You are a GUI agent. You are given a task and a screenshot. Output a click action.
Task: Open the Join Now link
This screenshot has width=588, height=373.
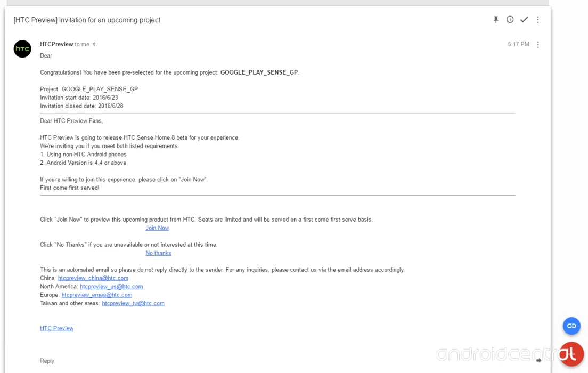(x=157, y=228)
